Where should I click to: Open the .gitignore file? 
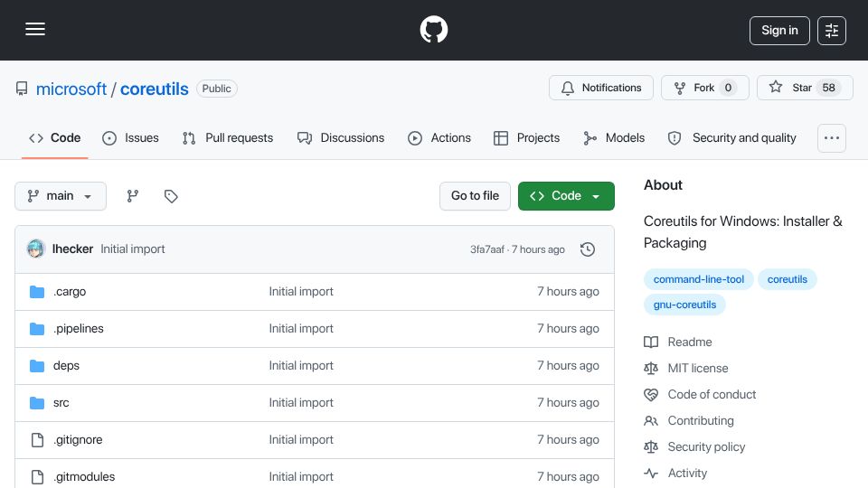[78, 440]
